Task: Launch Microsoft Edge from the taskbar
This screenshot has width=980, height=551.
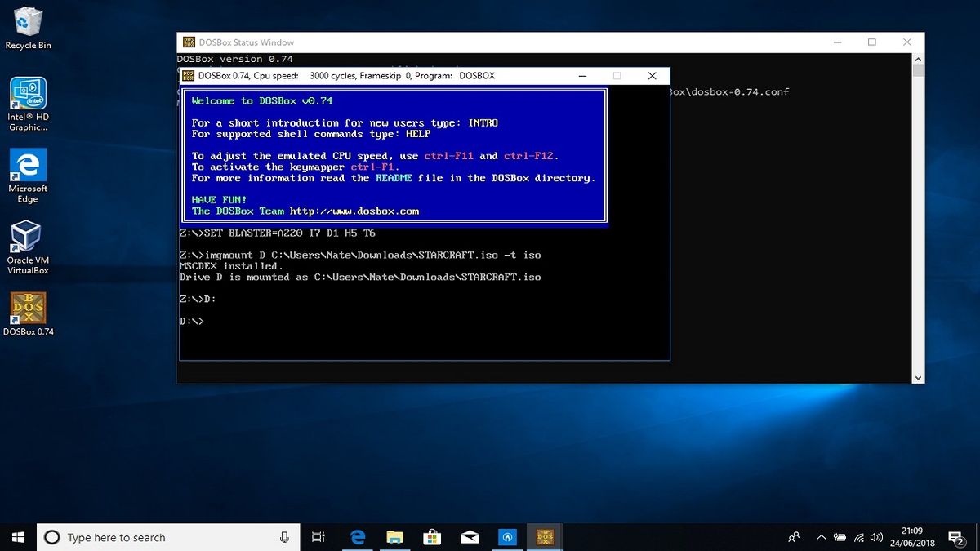Action: tap(358, 536)
